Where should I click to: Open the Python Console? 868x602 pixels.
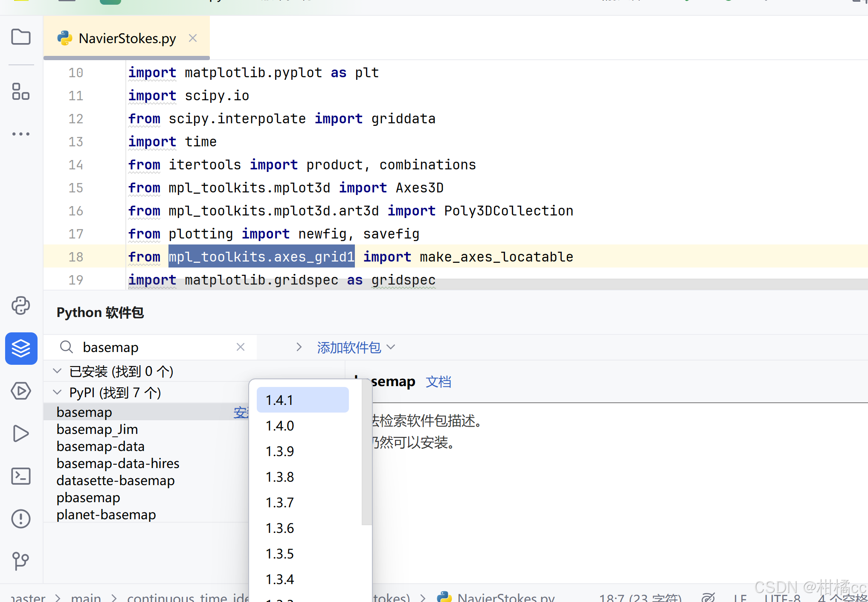pos(21,305)
